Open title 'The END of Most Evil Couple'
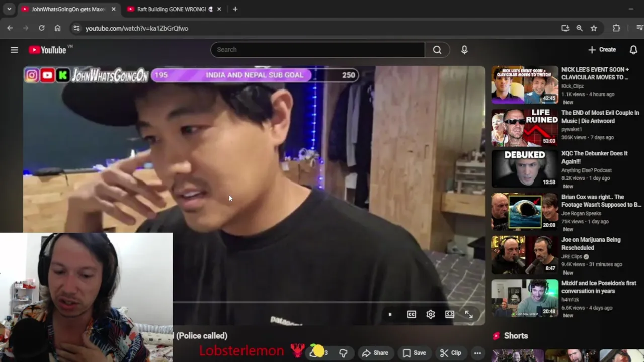The height and width of the screenshot is (362, 644). click(600, 117)
